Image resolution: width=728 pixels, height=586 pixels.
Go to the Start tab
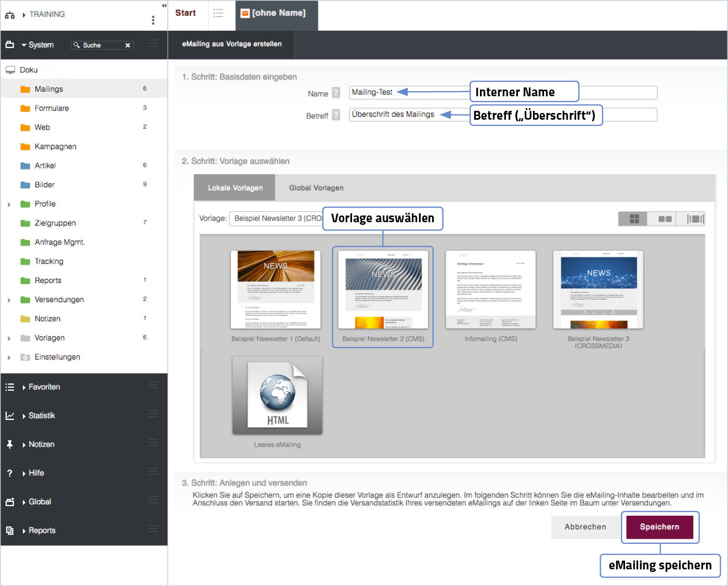pos(186,14)
